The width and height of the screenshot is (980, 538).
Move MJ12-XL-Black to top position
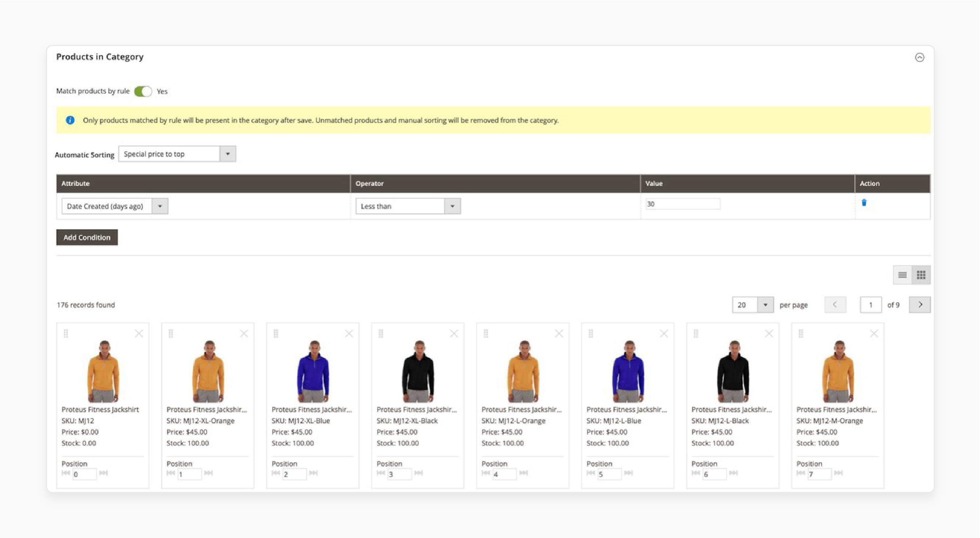point(381,473)
